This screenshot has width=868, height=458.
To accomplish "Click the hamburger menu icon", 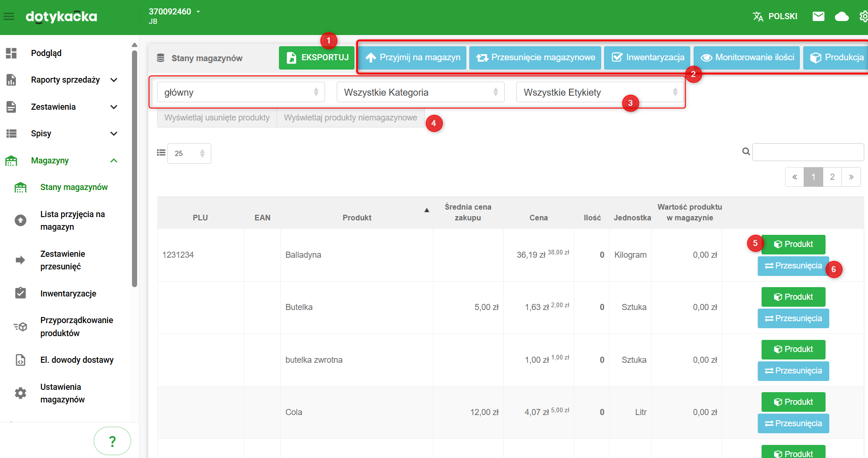I will pos(9,17).
